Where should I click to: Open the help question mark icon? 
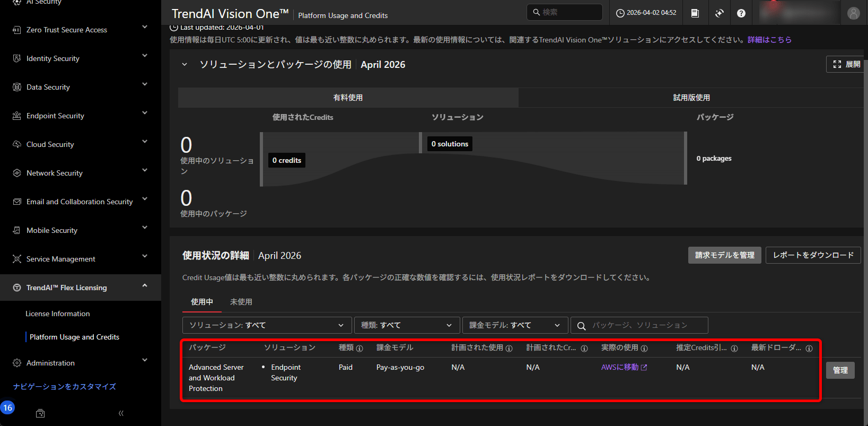[741, 13]
